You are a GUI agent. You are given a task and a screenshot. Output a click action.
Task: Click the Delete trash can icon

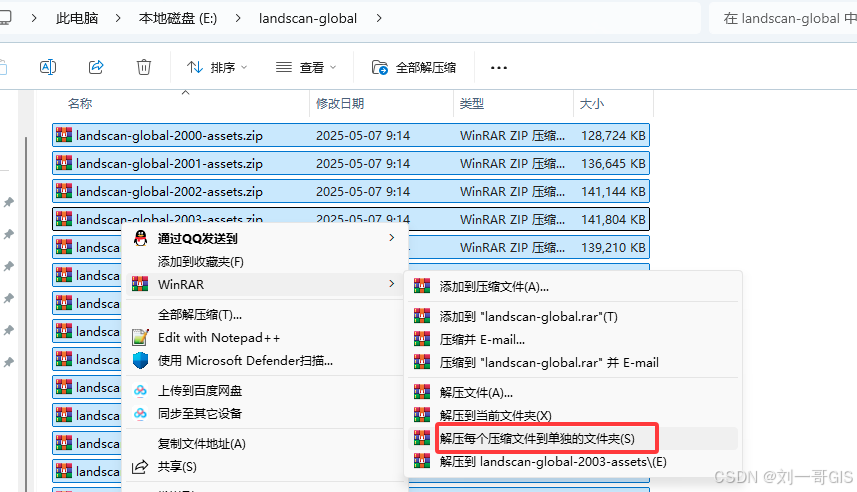coord(144,67)
